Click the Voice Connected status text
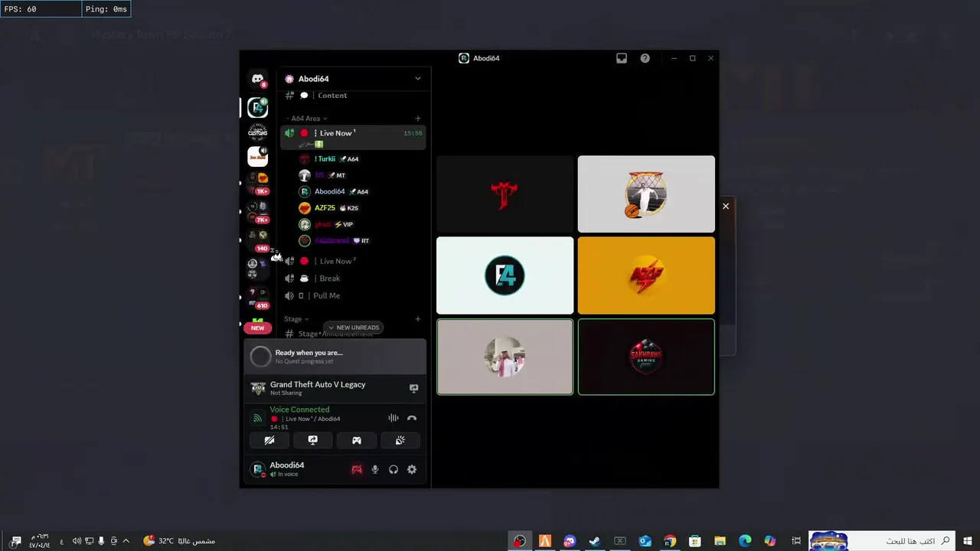Screen dimensions: 980x551 coord(299,409)
